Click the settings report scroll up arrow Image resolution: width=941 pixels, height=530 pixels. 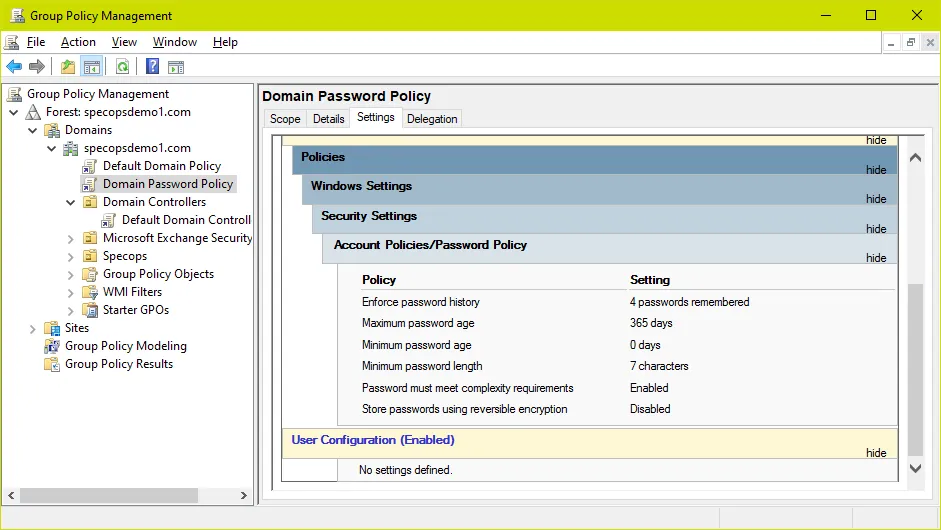915,158
